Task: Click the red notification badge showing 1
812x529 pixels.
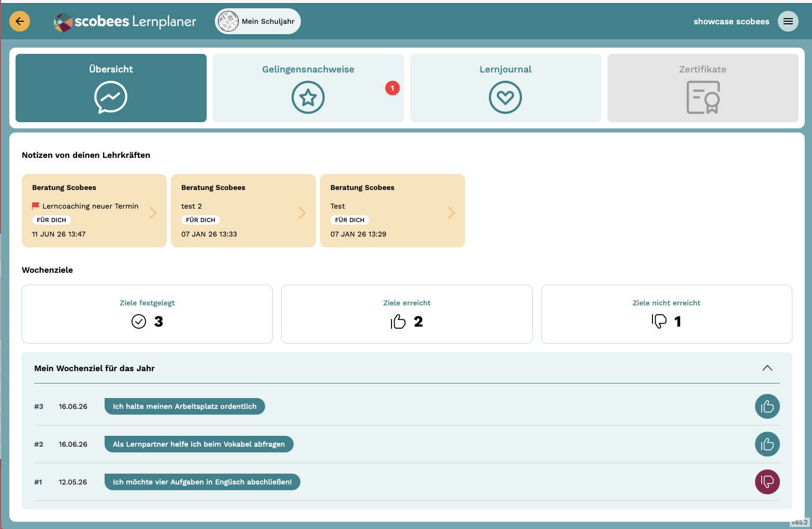Action: pos(393,88)
